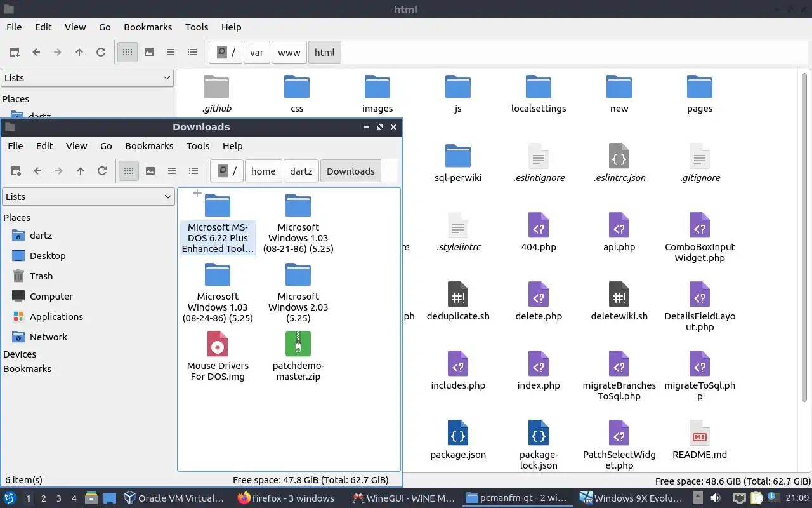Open WineGUI taskbar entry
The image size is (812, 508).
coord(404,498)
